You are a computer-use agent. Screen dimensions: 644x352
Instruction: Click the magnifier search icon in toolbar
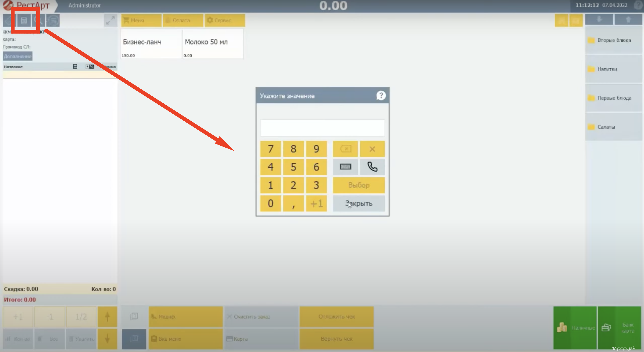39,20
